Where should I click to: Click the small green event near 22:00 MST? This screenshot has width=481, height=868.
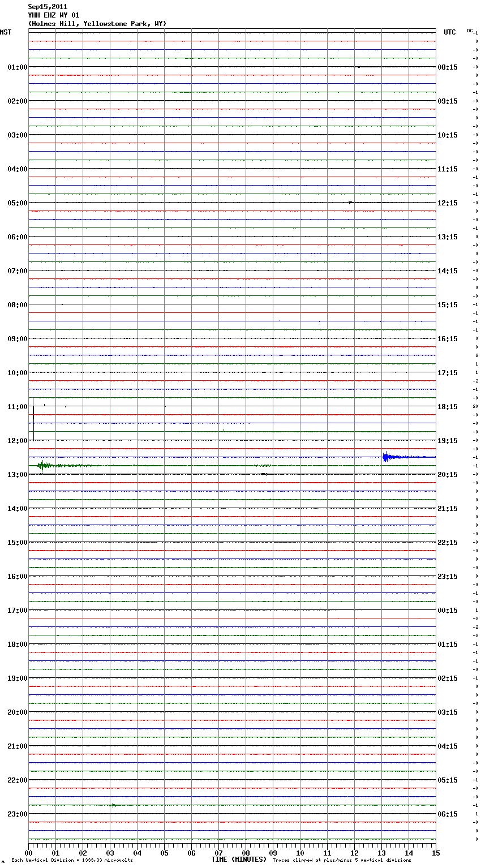click(x=113, y=805)
